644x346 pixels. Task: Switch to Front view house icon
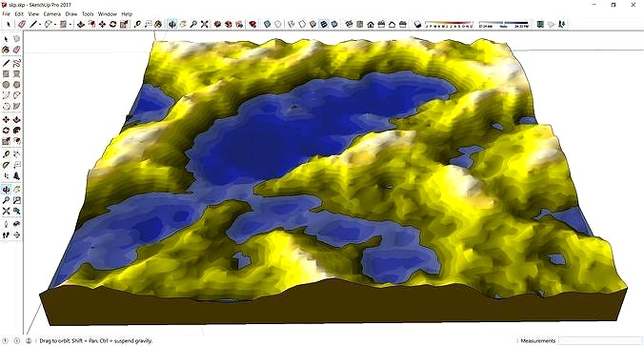[371, 24]
